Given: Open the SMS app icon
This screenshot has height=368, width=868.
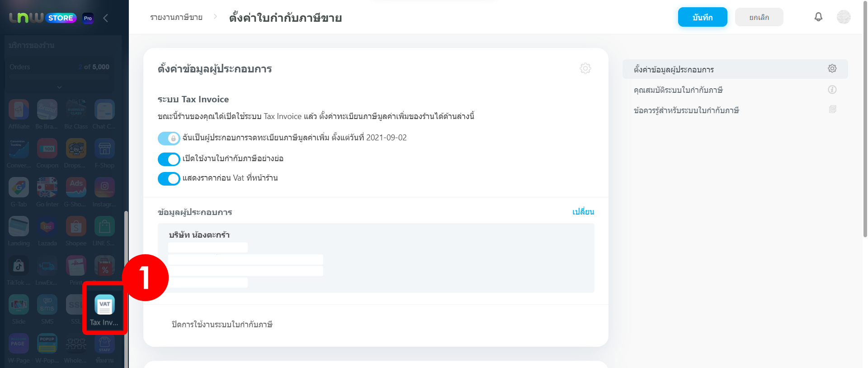Looking at the screenshot, I should (47, 305).
